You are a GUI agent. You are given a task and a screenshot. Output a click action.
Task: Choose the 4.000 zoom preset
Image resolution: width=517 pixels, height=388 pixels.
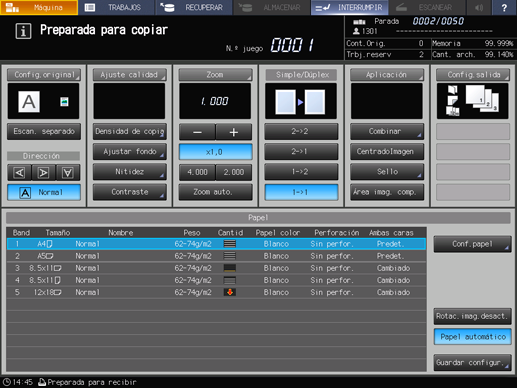[197, 172]
